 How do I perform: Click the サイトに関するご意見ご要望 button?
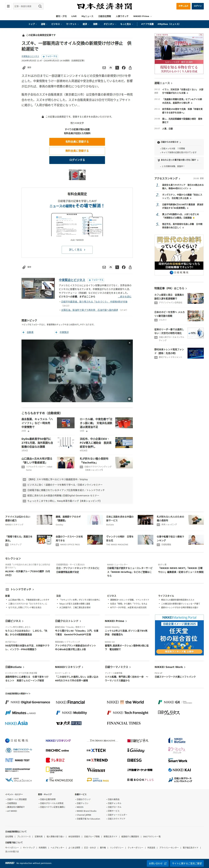click(187, 864)
